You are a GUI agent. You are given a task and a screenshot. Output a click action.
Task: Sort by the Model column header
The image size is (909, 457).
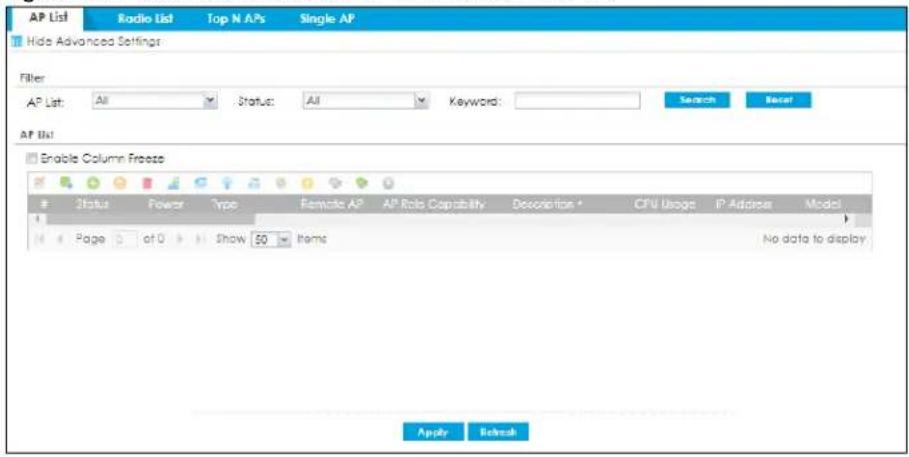point(823,204)
